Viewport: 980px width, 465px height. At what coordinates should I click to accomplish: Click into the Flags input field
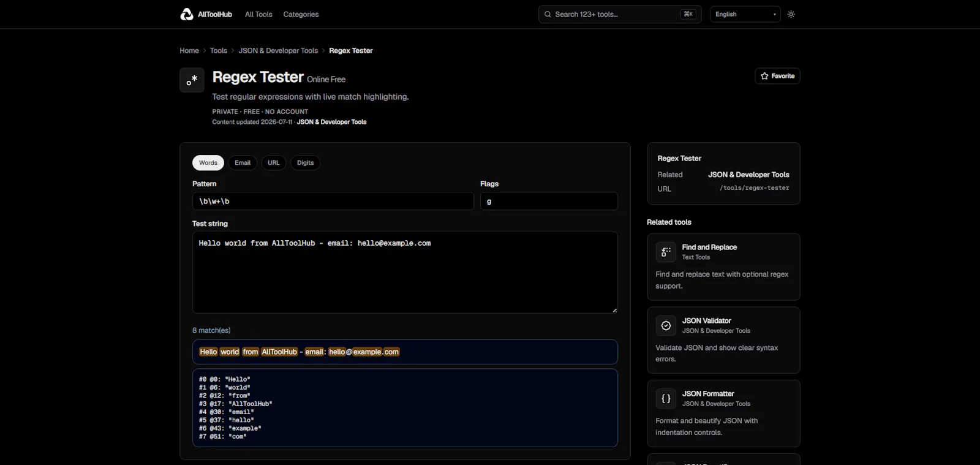(x=549, y=201)
